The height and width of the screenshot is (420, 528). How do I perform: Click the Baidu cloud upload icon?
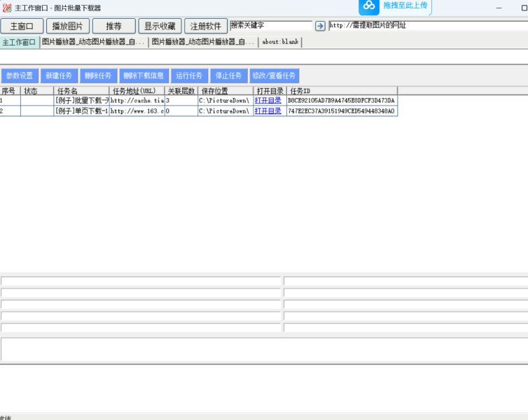click(x=369, y=6)
